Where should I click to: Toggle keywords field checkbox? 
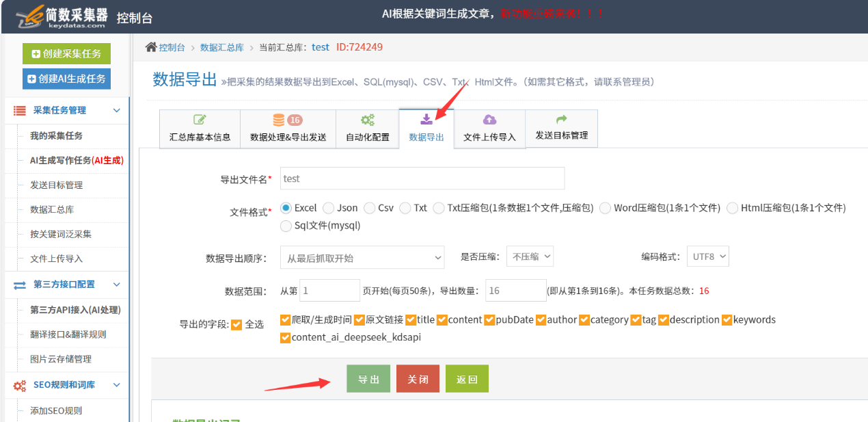(727, 320)
